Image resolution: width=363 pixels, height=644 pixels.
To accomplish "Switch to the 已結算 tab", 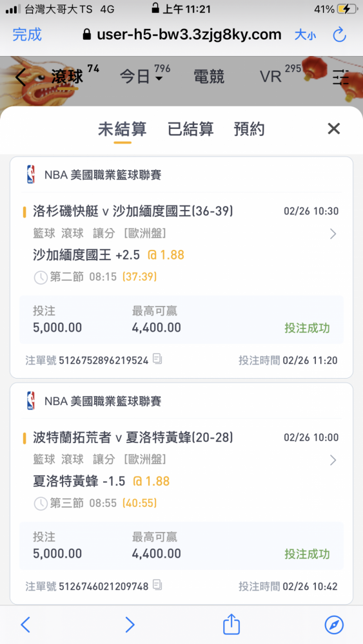I will pyautogui.click(x=190, y=129).
